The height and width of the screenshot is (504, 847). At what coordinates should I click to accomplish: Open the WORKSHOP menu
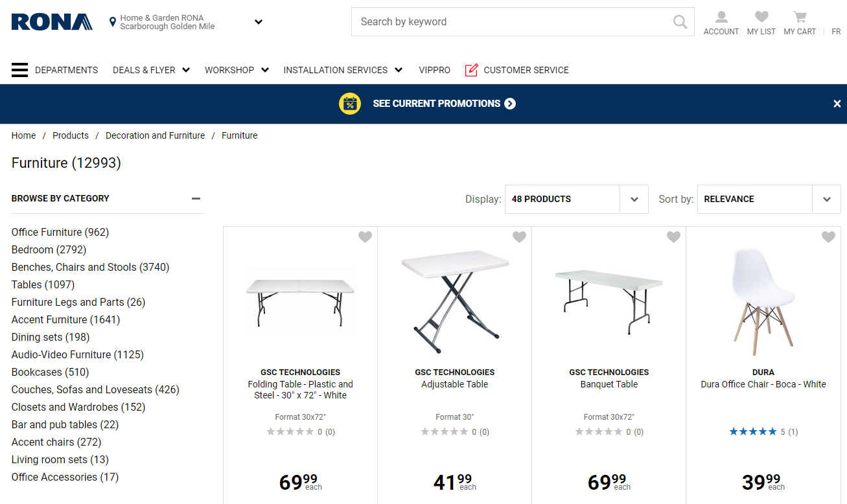click(230, 69)
